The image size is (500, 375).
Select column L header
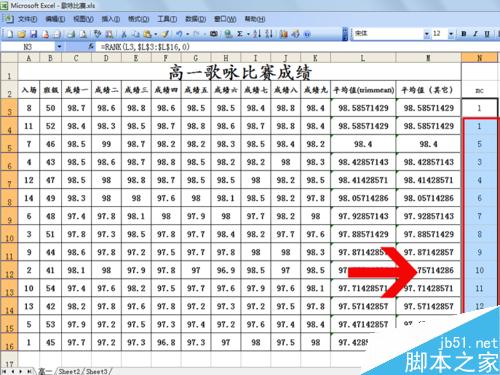click(x=363, y=58)
